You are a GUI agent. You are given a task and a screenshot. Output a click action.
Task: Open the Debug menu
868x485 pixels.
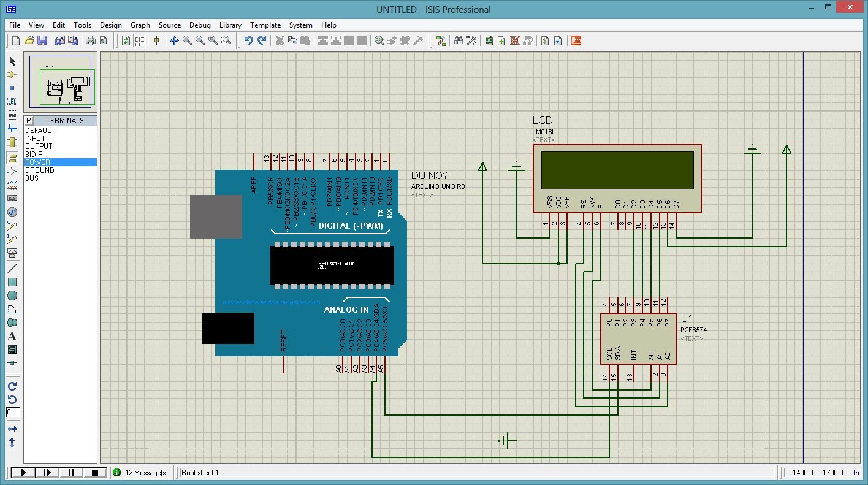200,25
